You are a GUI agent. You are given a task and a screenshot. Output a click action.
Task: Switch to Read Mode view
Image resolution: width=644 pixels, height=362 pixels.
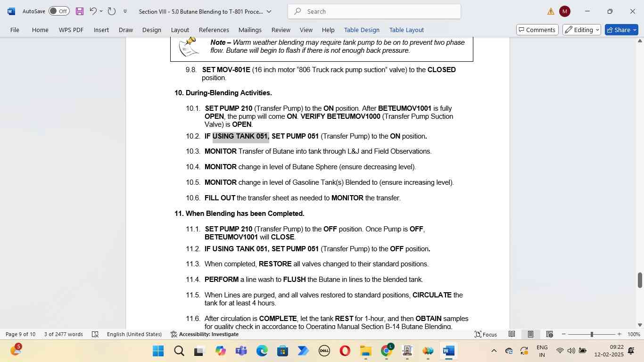[x=512, y=334]
